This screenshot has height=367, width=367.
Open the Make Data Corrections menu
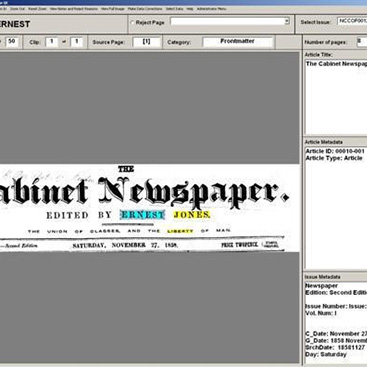(x=145, y=9)
